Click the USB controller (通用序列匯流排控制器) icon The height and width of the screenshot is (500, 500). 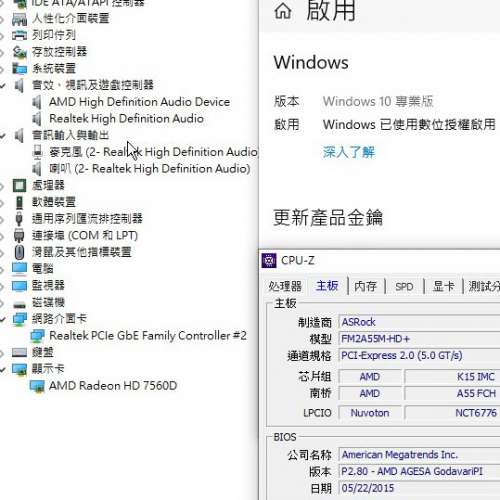19,219
